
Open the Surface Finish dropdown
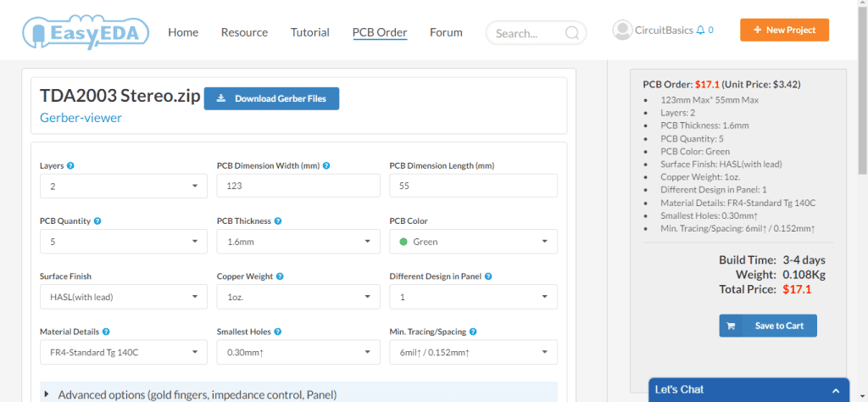(124, 297)
